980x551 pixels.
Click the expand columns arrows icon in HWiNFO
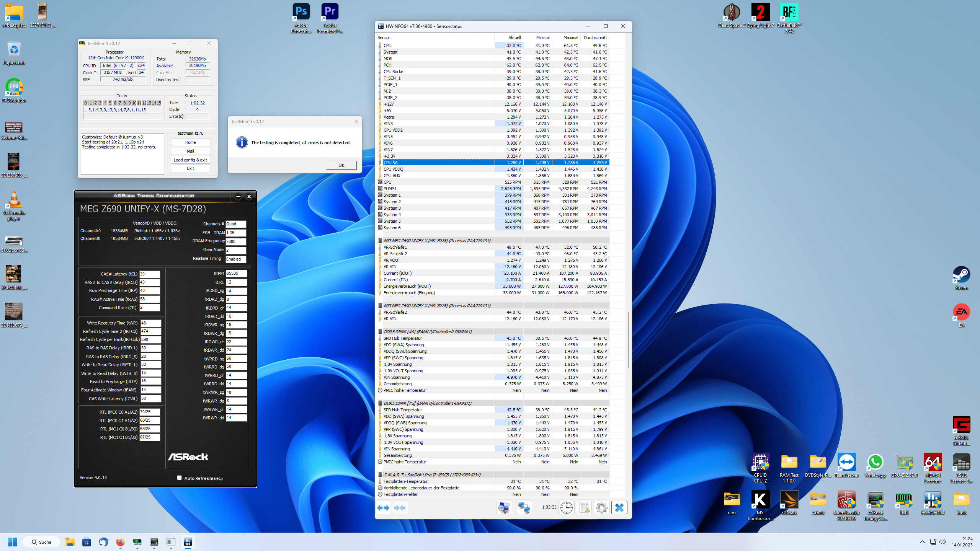coord(383,508)
